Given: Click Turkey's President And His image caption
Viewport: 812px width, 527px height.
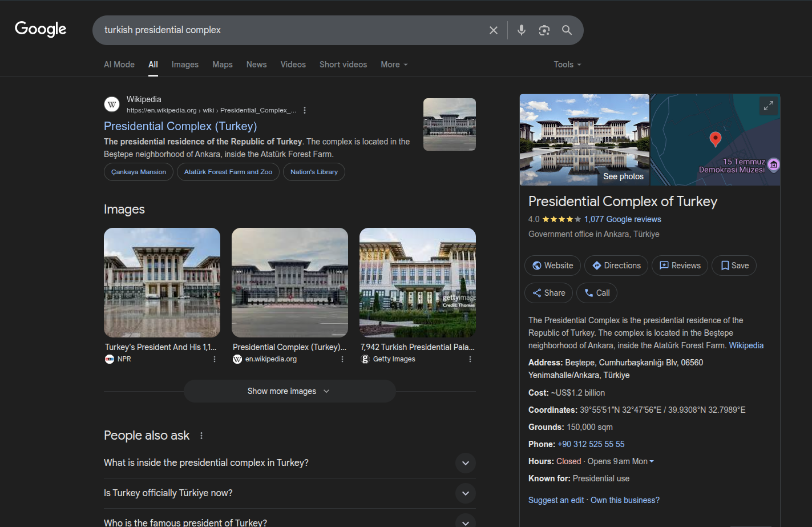Looking at the screenshot, I should [x=161, y=347].
